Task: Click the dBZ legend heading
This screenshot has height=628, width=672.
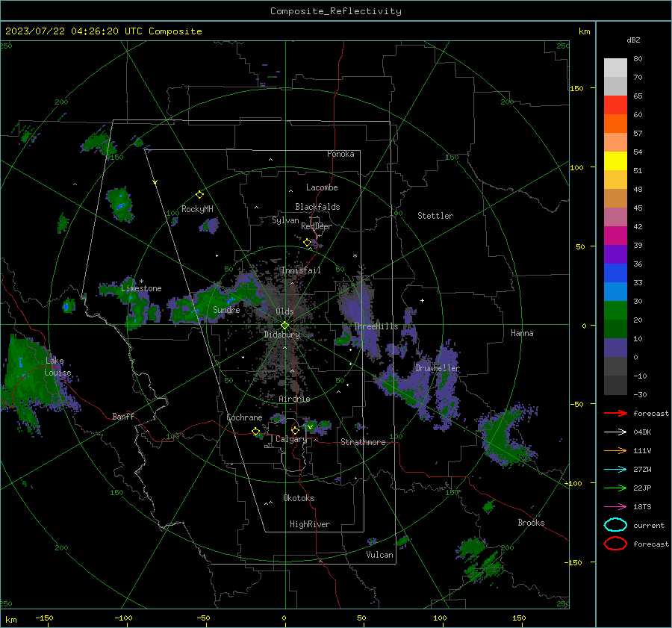Action: click(633, 40)
